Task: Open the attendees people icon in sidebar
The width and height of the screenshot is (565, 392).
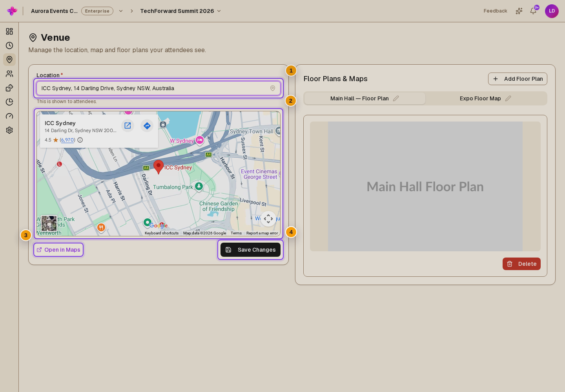Action: pos(9,74)
